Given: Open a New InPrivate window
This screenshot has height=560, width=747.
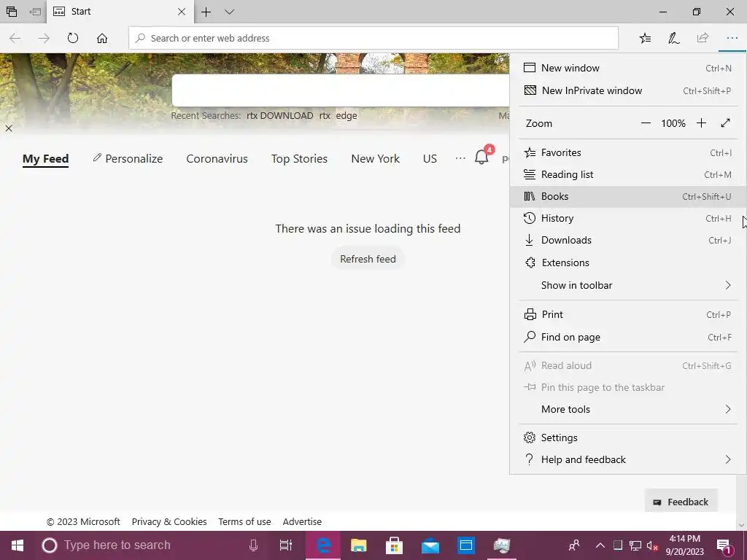Looking at the screenshot, I should point(628,90).
